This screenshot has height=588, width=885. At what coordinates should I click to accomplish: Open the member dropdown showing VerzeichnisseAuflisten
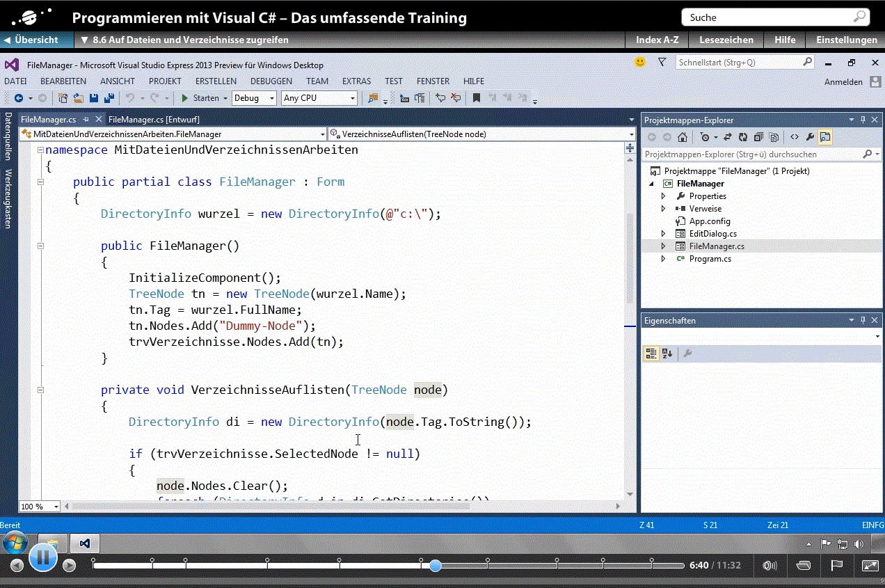[631, 134]
